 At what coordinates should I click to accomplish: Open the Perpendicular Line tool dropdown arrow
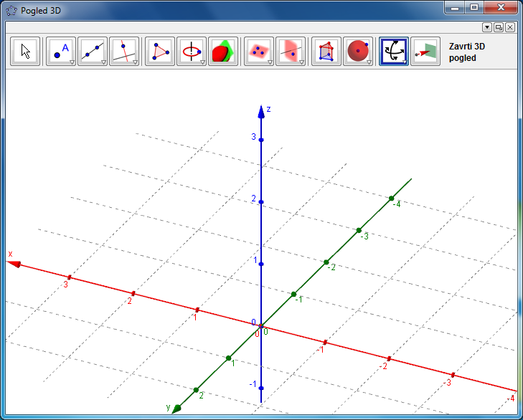click(135, 62)
